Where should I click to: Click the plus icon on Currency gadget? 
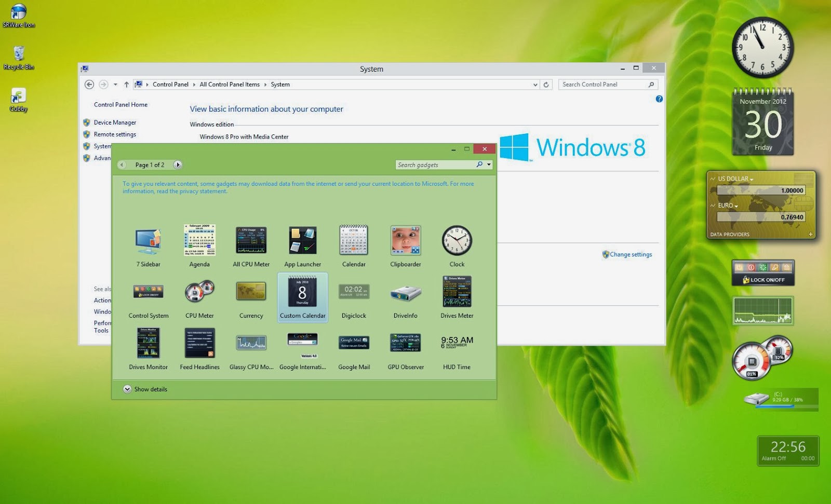[810, 235]
